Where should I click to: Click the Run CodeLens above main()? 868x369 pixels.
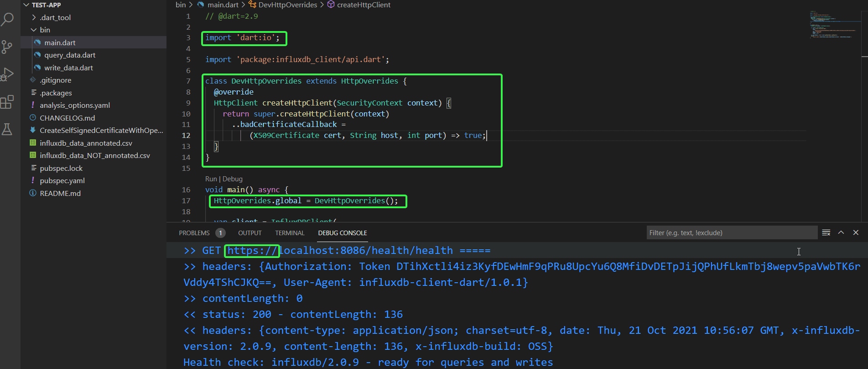211,179
